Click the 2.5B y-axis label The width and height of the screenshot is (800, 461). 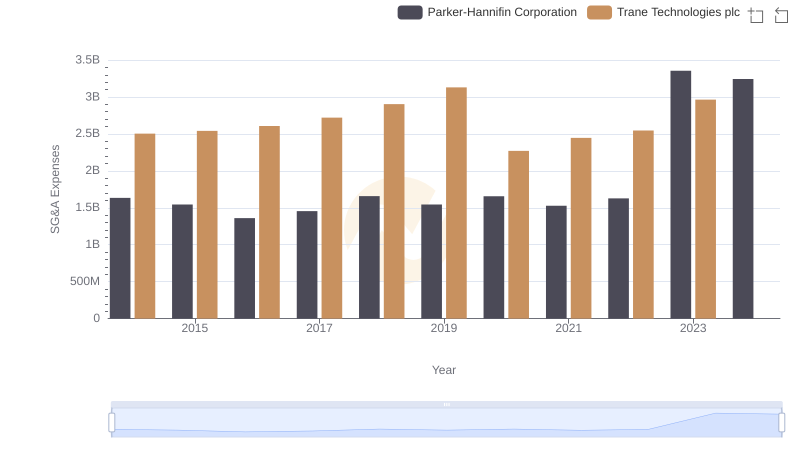[88, 134]
